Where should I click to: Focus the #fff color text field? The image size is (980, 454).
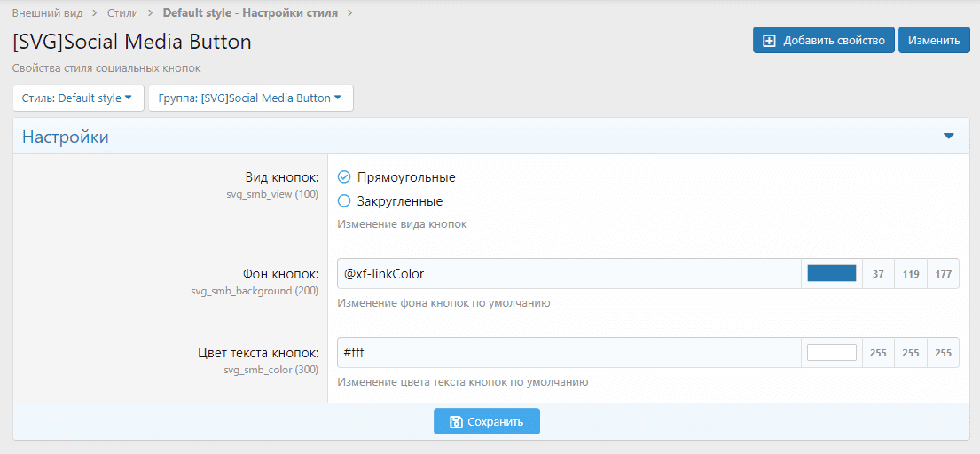click(x=568, y=353)
